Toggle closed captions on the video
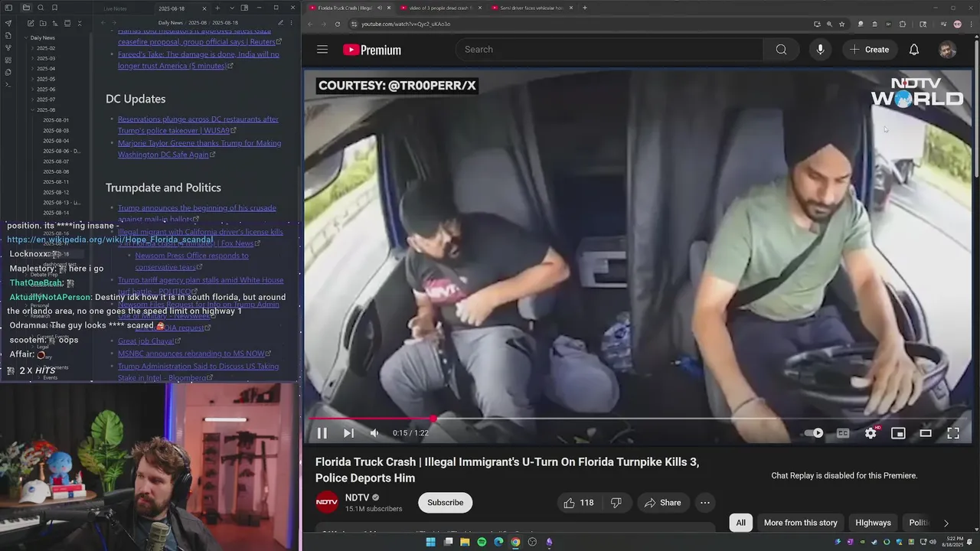 [843, 433]
